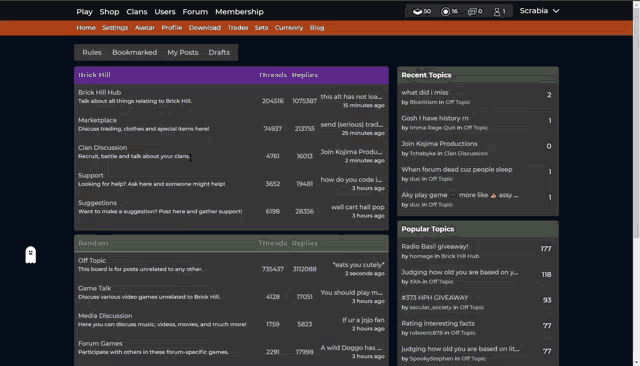This screenshot has width=640, height=366.
Task: Select the Drafts tab
Action: pyautogui.click(x=219, y=53)
